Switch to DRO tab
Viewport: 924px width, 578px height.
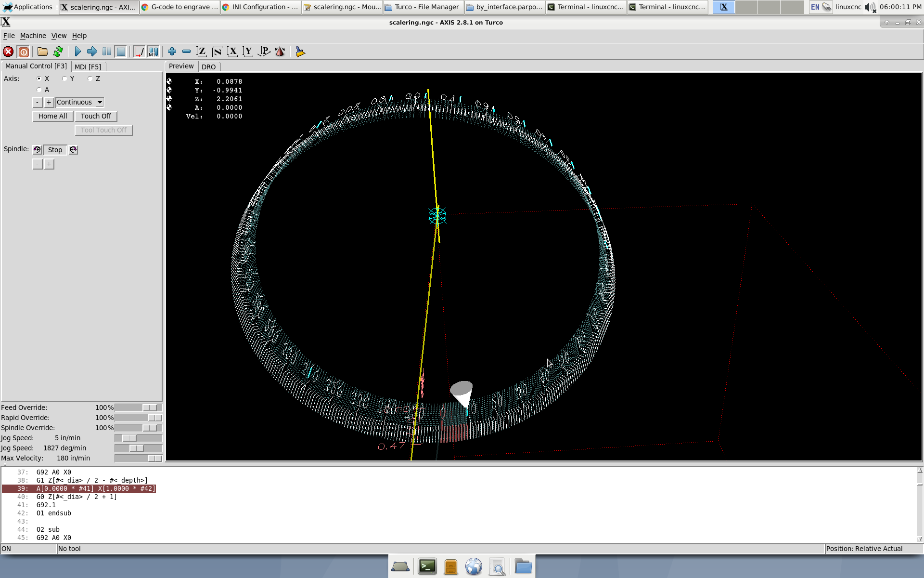209,67
